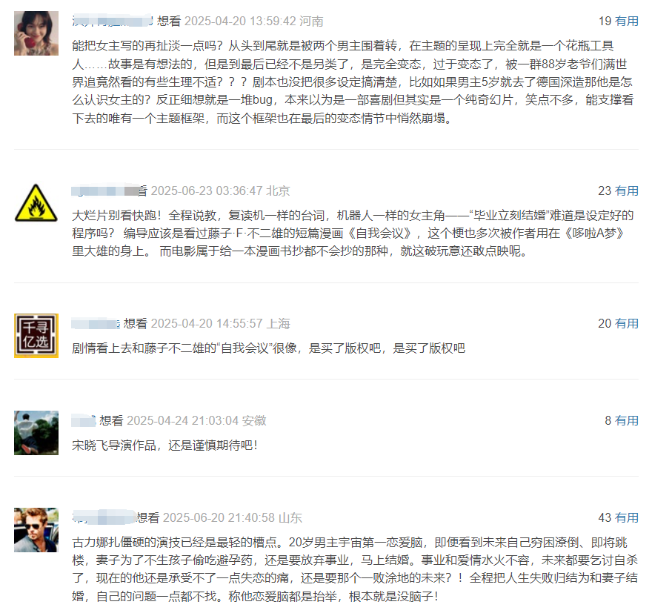The height and width of the screenshot is (616, 672).
Task: Vote 有用 on the Anhui comment
Action: point(627,420)
